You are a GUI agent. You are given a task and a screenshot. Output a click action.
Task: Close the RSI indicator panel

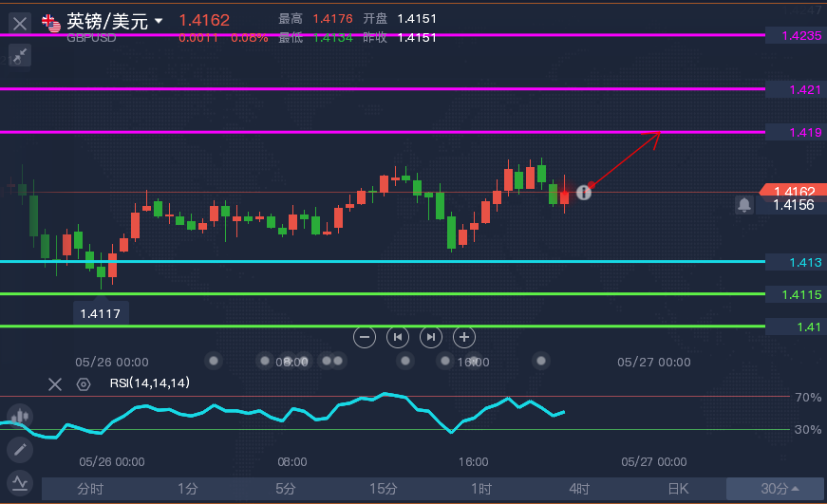click(55, 384)
